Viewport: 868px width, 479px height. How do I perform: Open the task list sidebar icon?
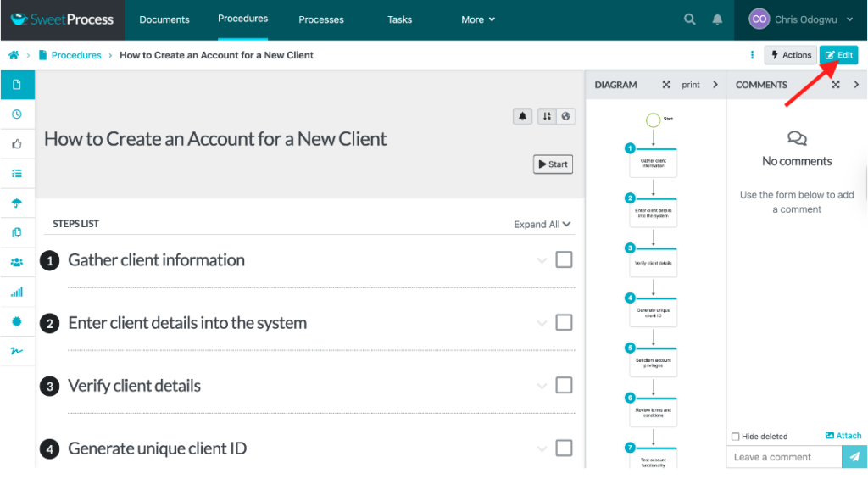17,173
